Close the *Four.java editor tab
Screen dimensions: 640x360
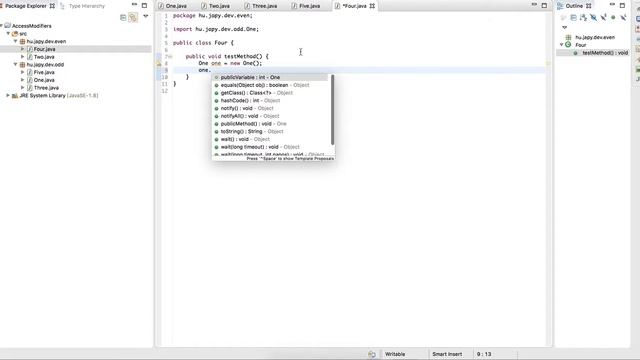(x=372, y=6)
